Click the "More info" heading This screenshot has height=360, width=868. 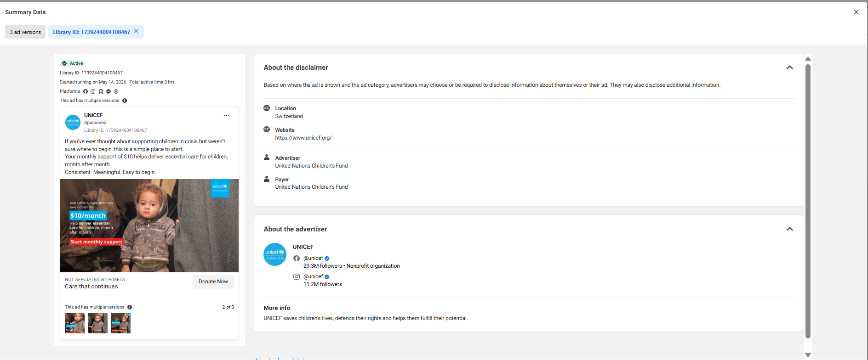(277, 308)
